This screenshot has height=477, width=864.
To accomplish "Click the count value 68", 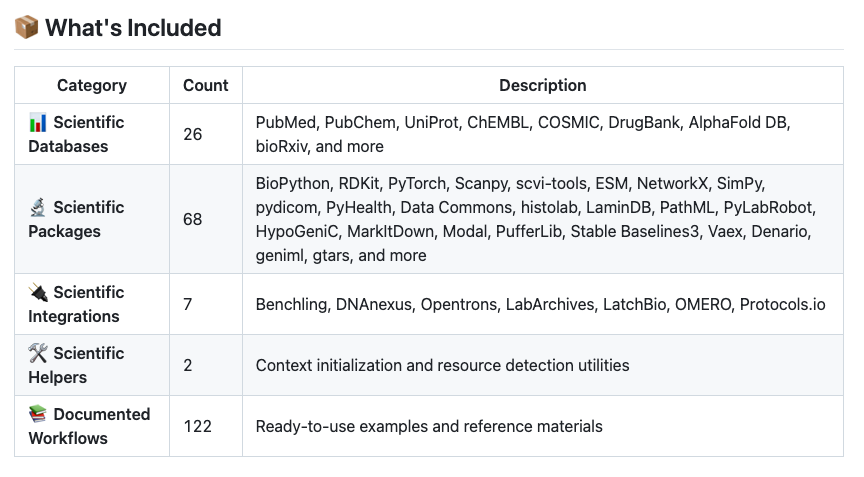I will click(193, 219).
